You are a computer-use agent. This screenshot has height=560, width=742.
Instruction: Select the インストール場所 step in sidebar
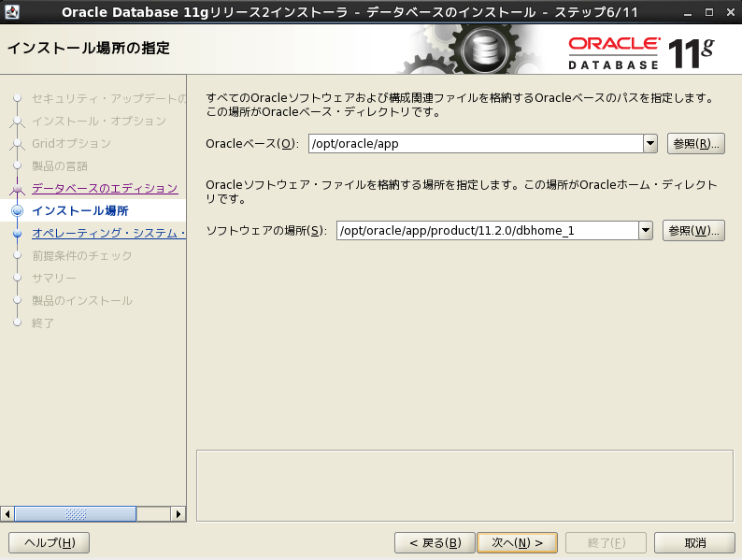point(79,210)
